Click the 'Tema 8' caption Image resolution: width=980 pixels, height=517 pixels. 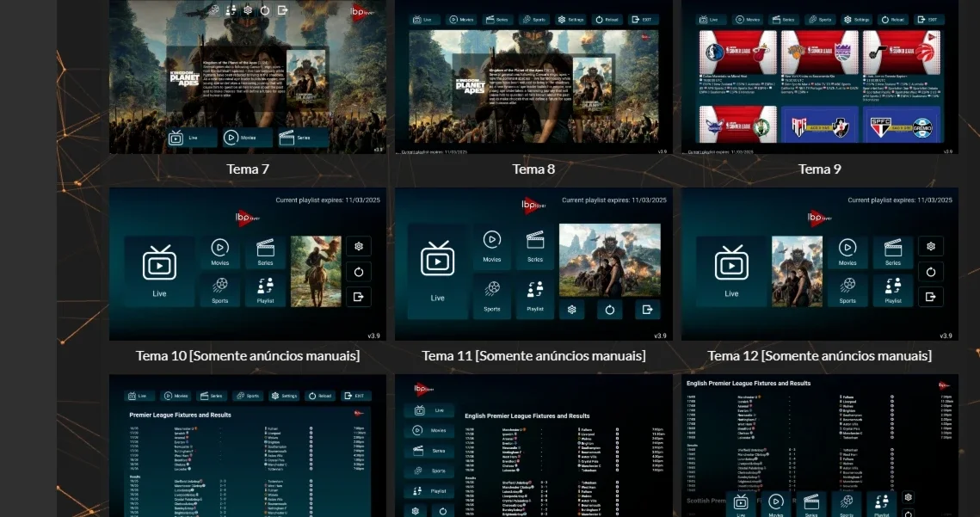coord(533,169)
